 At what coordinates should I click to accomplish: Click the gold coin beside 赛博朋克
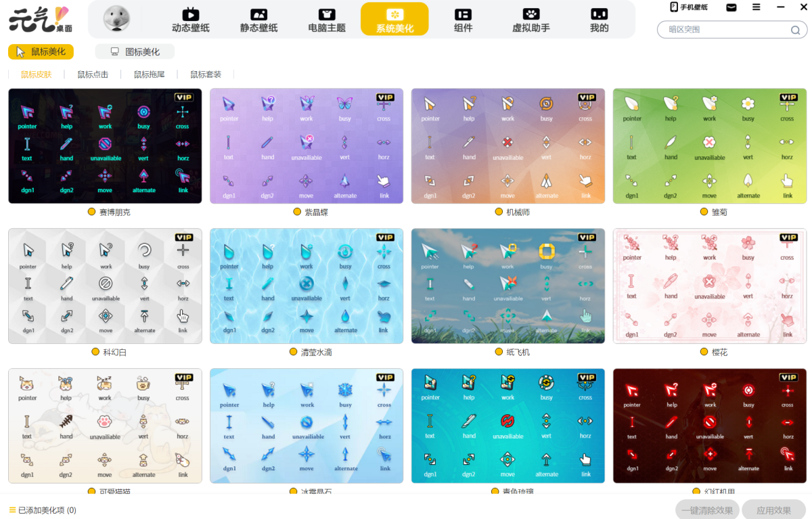[x=91, y=212]
